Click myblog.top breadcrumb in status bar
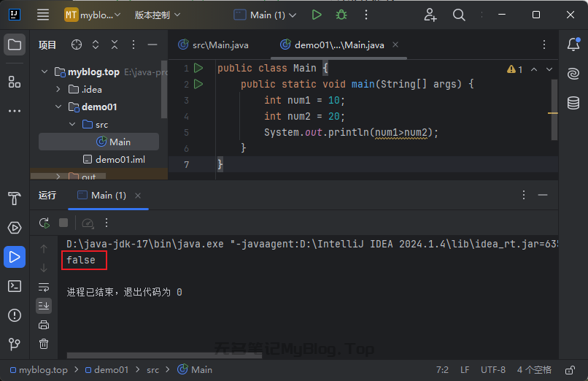The image size is (588, 381). click(x=39, y=370)
